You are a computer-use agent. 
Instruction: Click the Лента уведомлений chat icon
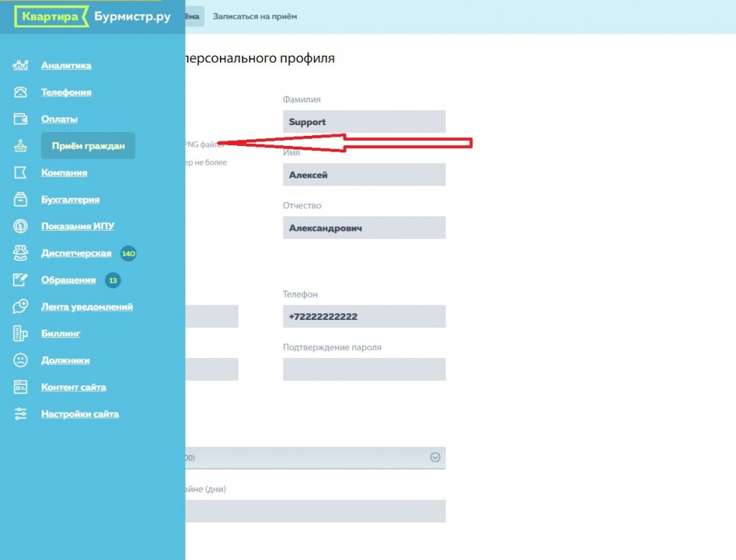pos(20,306)
